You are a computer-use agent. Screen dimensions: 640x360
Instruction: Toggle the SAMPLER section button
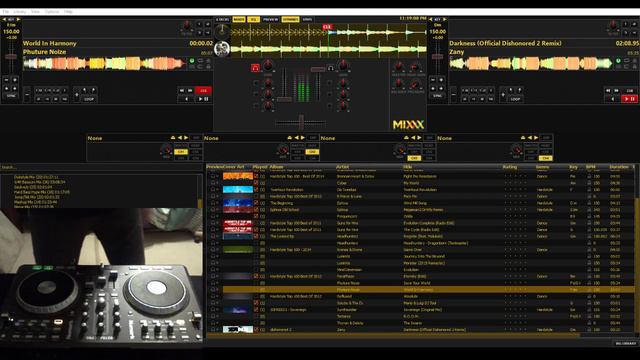[290, 19]
